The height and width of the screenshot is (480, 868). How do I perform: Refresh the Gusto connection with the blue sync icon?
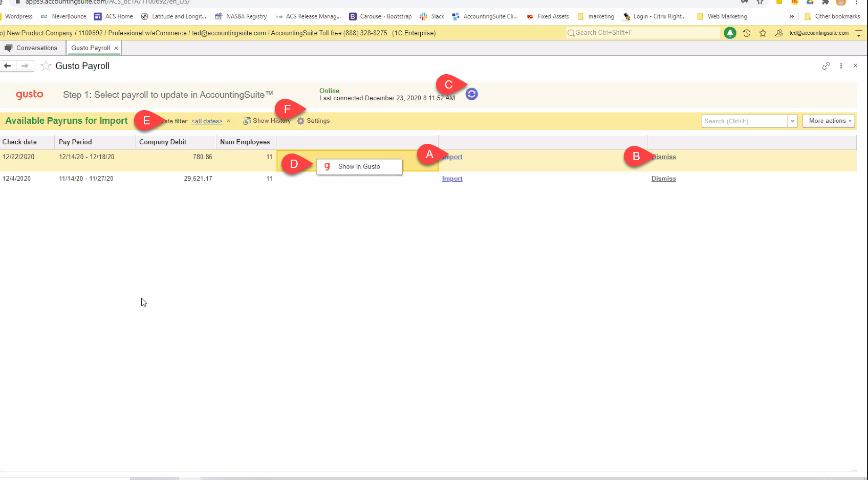[471, 94]
